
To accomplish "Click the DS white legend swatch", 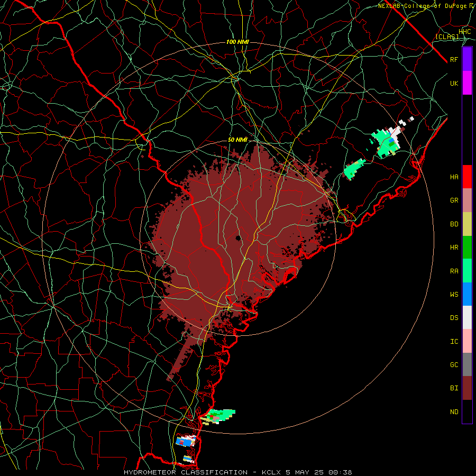I will click(467, 317).
